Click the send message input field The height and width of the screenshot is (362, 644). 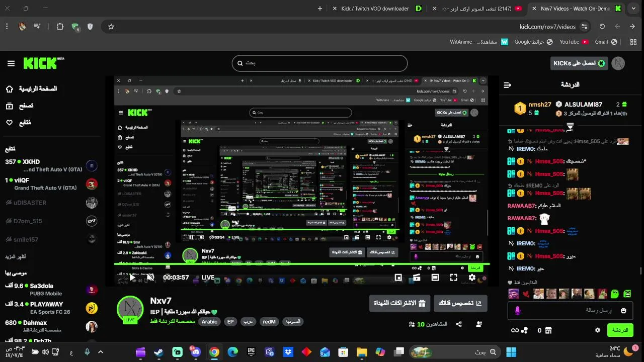(x=571, y=311)
